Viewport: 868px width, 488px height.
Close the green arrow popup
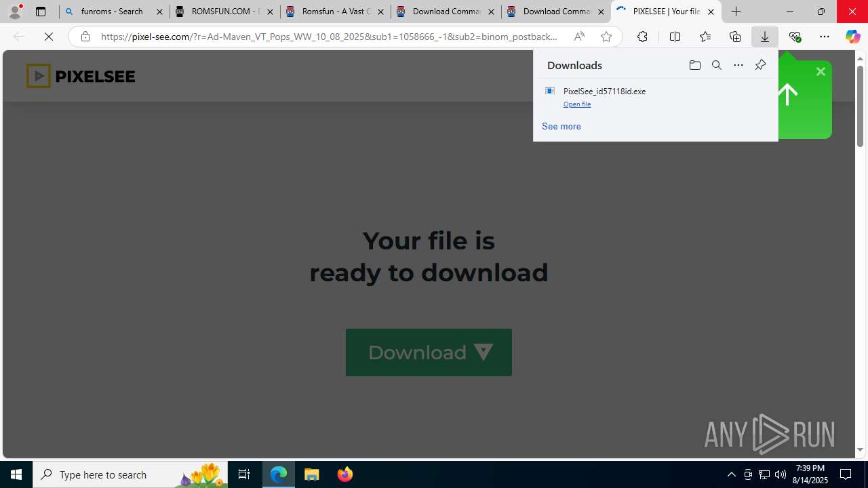click(x=821, y=72)
